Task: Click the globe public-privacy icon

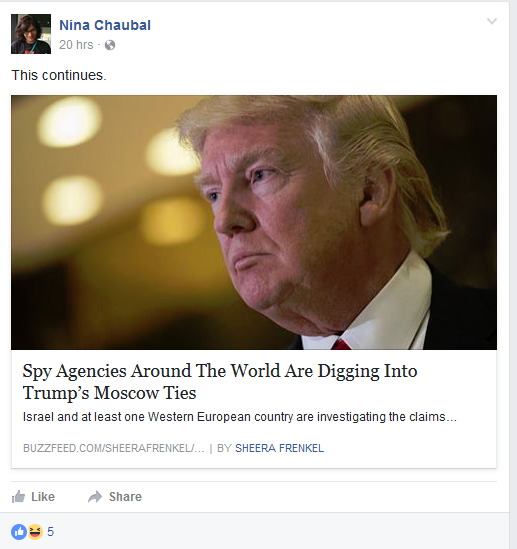Action: 110,45
